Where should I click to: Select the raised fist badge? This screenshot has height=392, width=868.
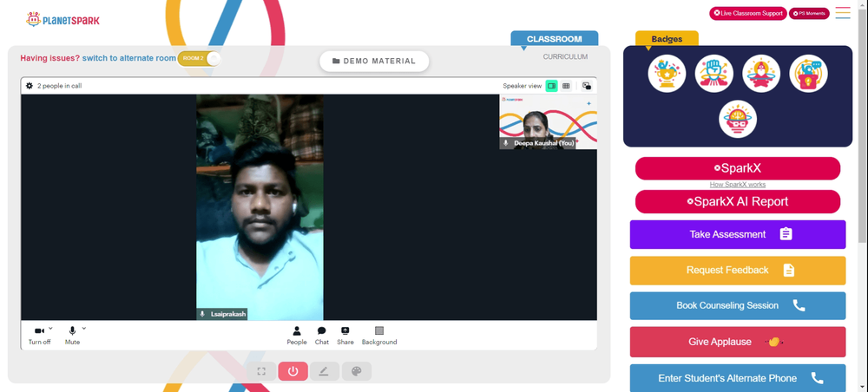714,74
